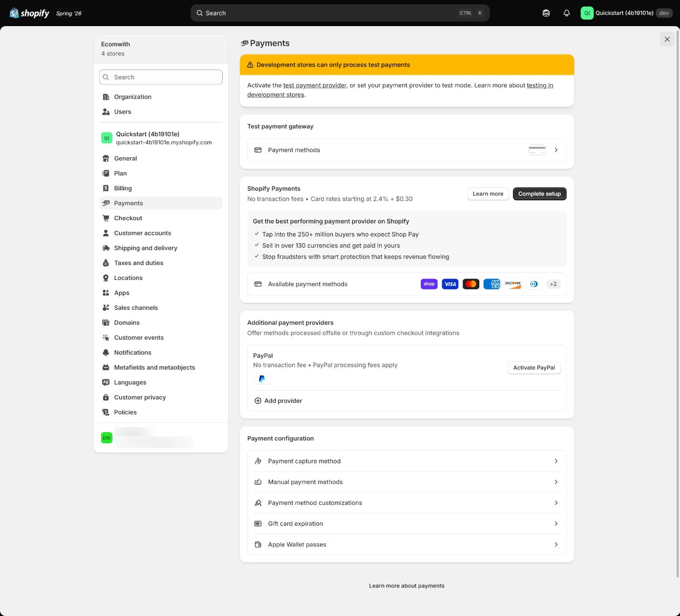This screenshot has height=616, width=680.
Task: Open Customer accounts settings
Action: click(161, 233)
